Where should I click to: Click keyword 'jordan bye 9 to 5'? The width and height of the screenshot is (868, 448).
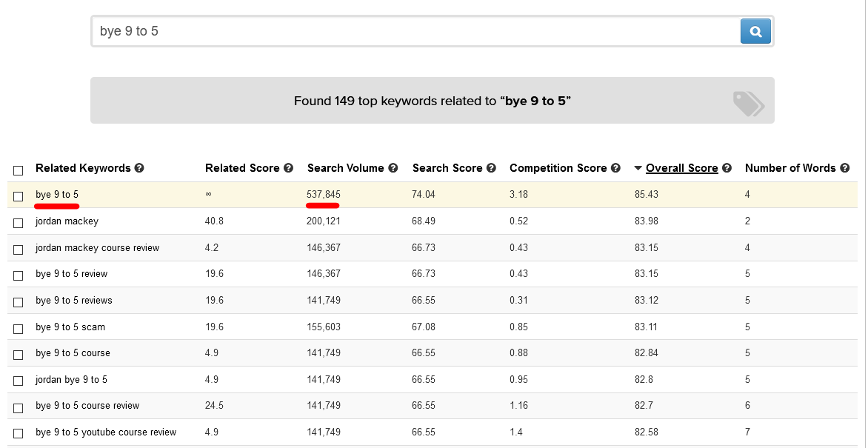(x=71, y=379)
